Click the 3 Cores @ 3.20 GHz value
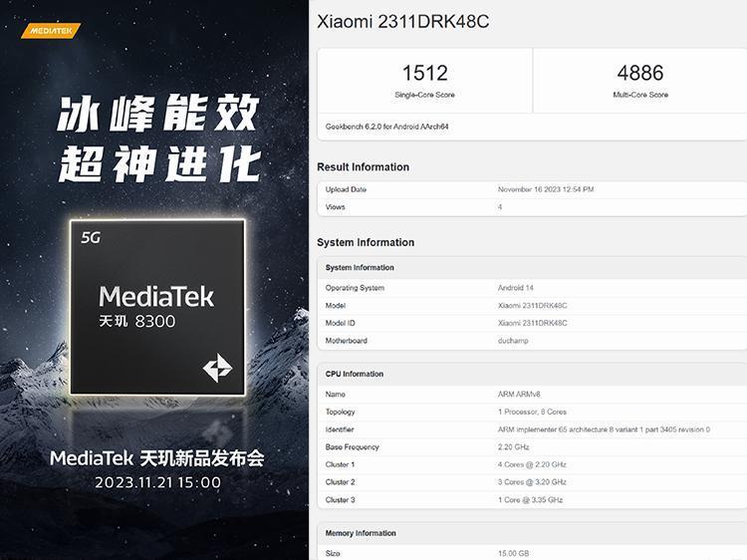This screenshot has width=747, height=560. [x=532, y=482]
